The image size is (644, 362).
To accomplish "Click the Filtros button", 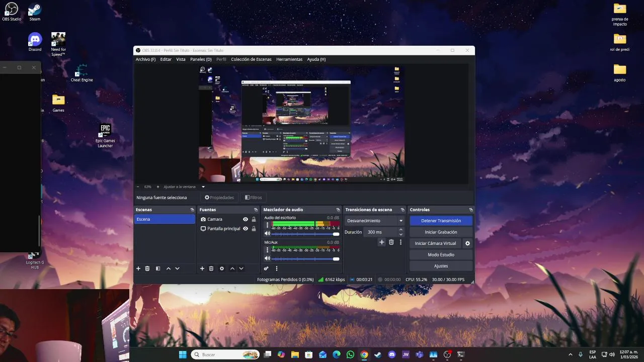I will [x=253, y=198].
